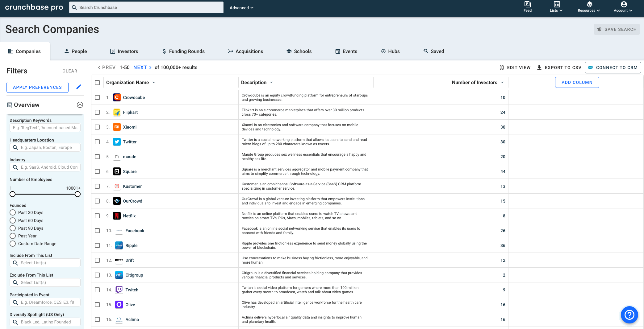
Task: Click the Kustomer company logo
Action: pos(117,186)
